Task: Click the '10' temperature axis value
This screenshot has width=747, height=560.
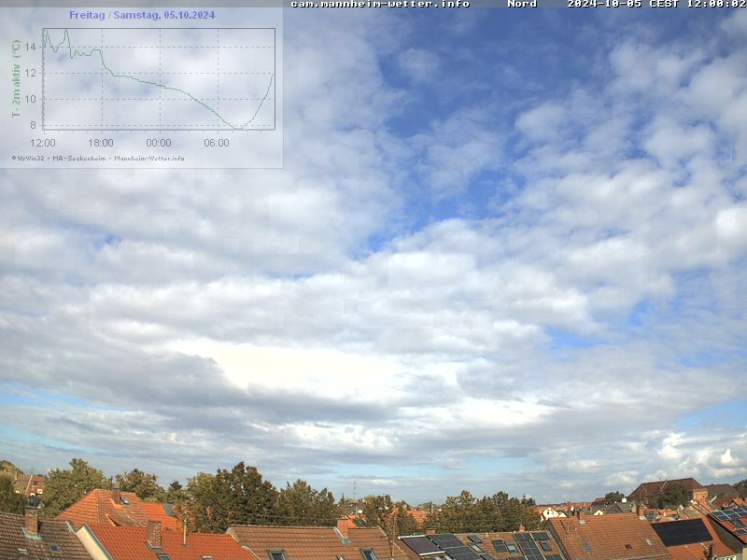Action: coord(30,99)
